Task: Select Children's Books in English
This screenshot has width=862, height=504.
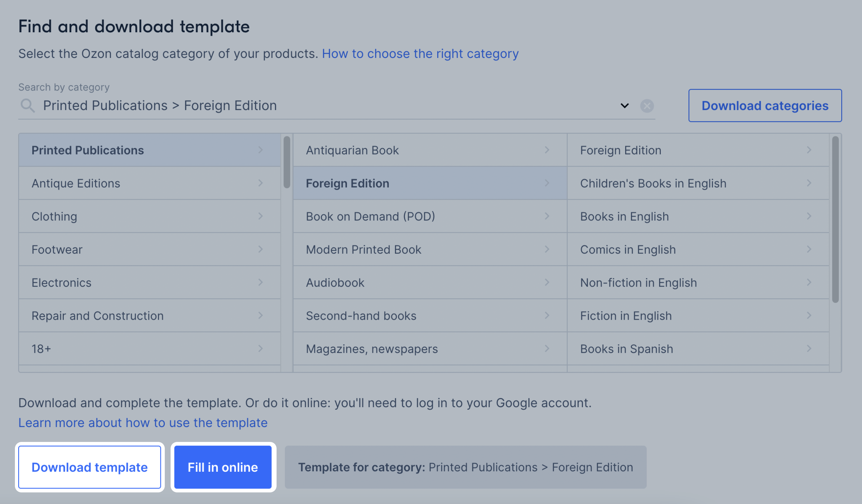Action: coord(698,183)
